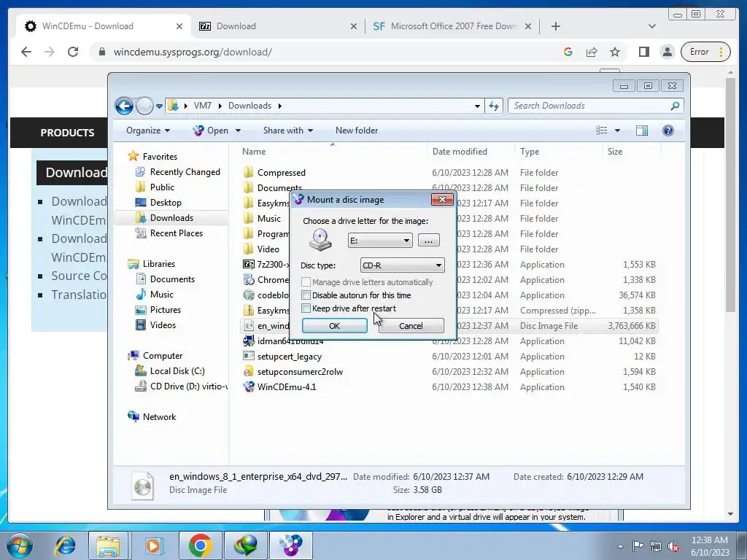Click the Chrome reload page icon
The image size is (747, 560).
tap(73, 52)
